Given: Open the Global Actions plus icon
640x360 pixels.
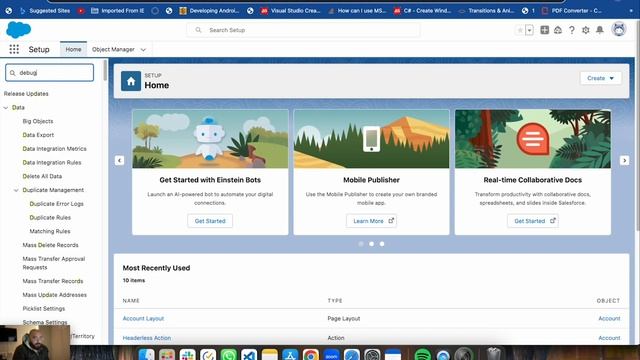Looking at the screenshot, I should point(544,30).
